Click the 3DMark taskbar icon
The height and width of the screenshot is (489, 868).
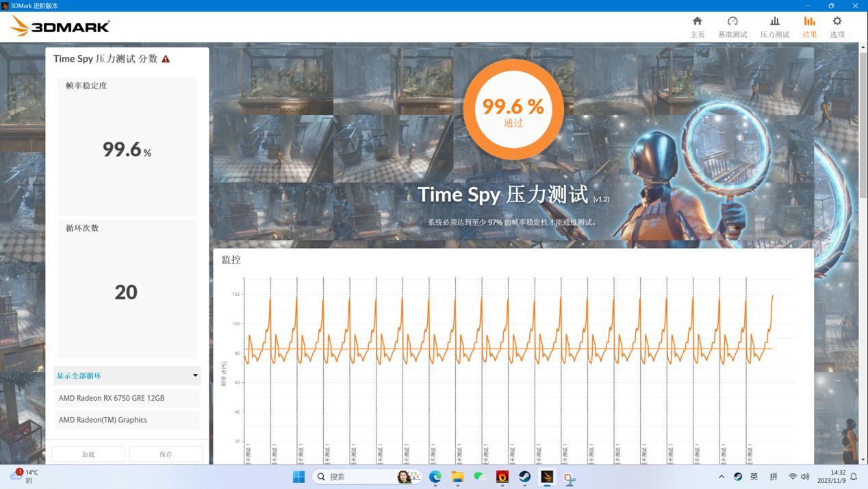547,477
